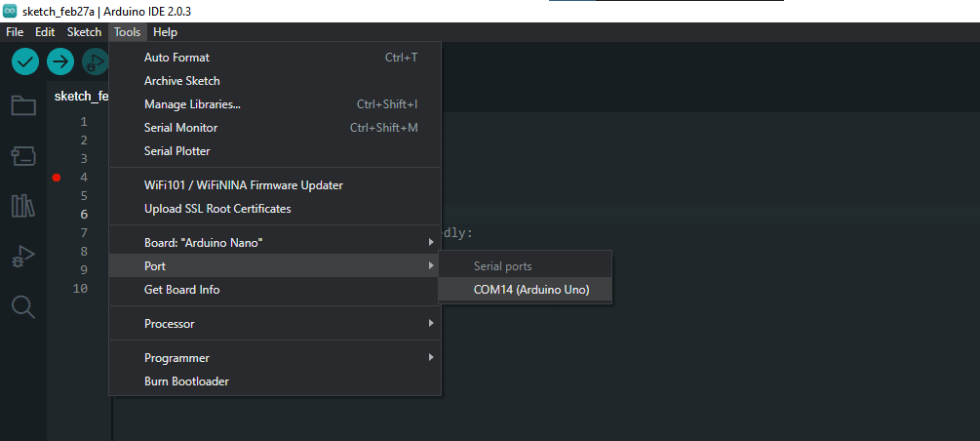Expand the Port submenu
The image size is (980, 441).
click(x=275, y=265)
